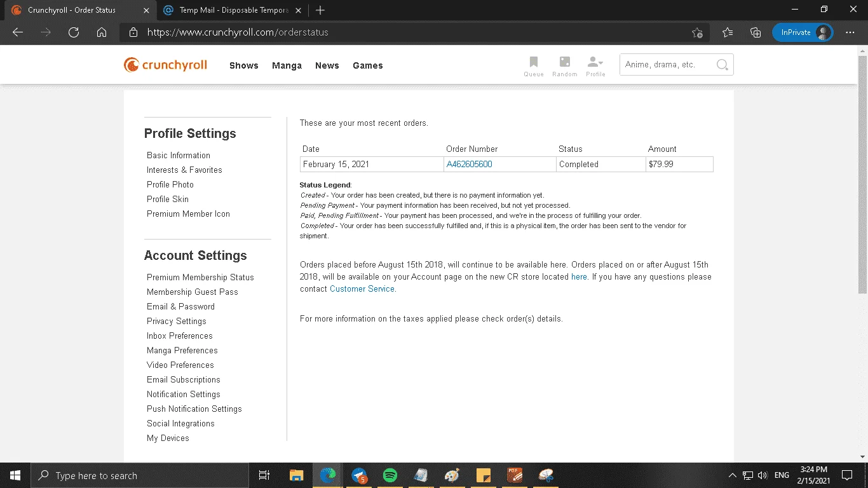
Task: Click the 'Completed' status cell
Action: pos(600,164)
